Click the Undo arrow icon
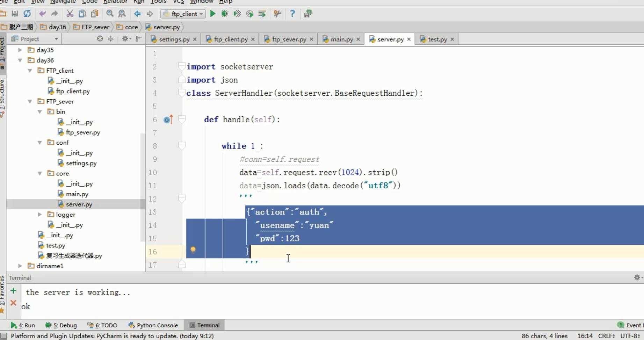The height and width of the screenshot is (340, 644). click(42, 14)
